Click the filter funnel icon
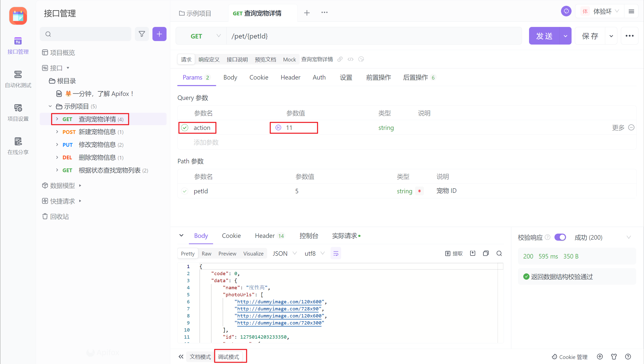 tap(142, 34)
